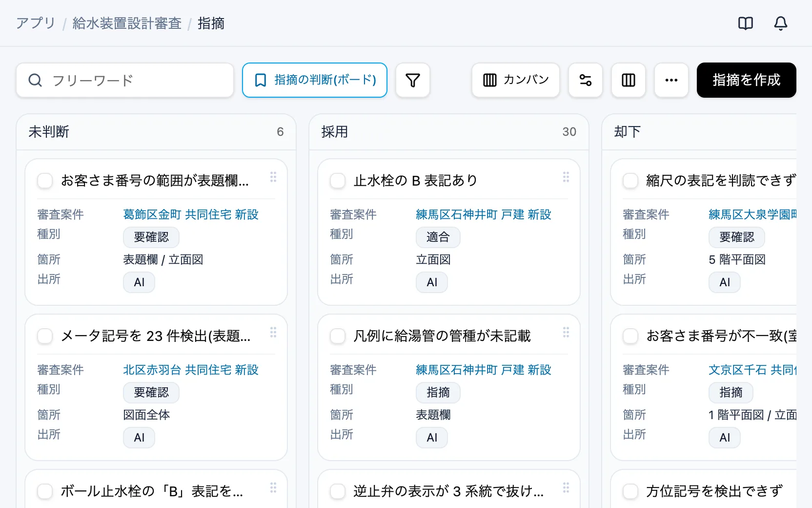The image size is (812, 508).
Task: Open card title ボール止水栓の「B」表記を...
Action: 152,491
